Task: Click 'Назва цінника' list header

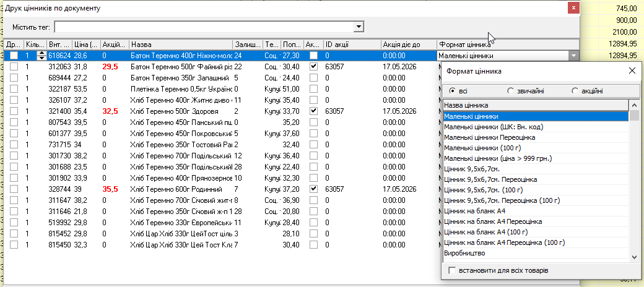Action: [x=536, y=105]
